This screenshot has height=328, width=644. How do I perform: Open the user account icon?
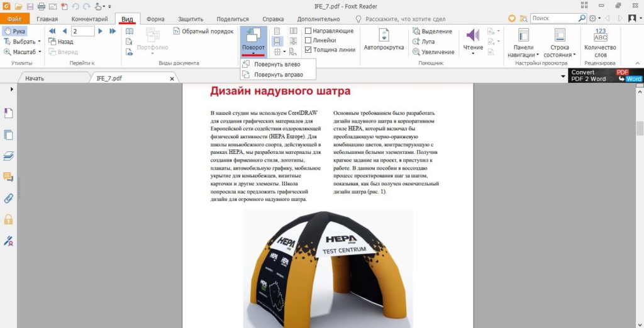point(633,18)
